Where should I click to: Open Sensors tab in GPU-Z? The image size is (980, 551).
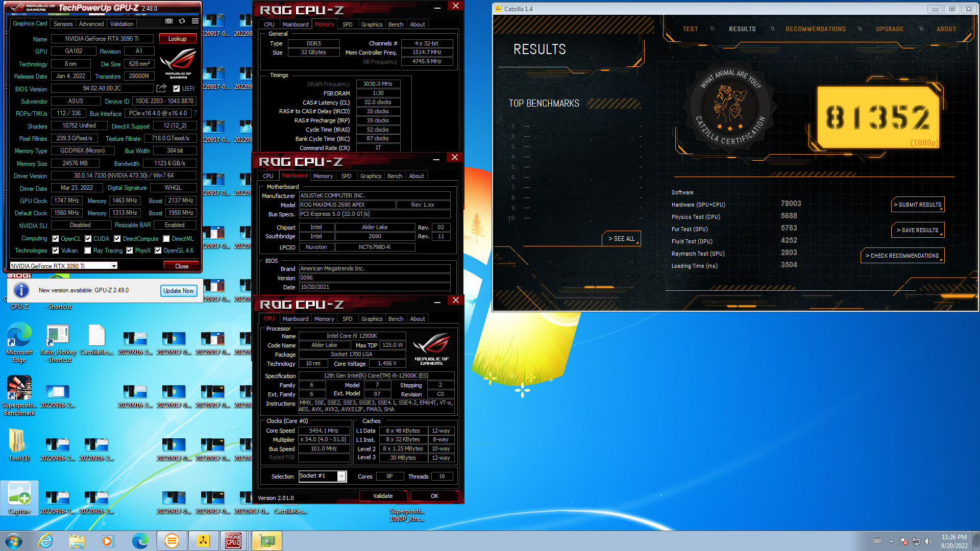click(x=63, y=23)
